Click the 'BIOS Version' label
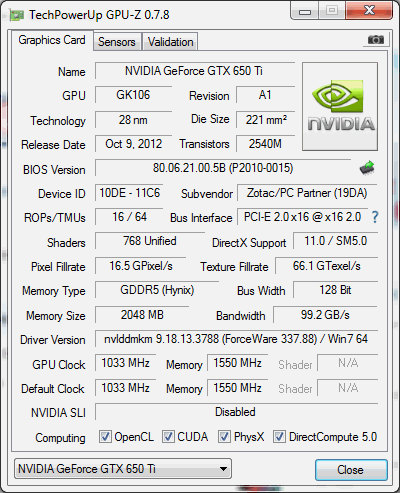400x493 pixels. click(54, 170)
